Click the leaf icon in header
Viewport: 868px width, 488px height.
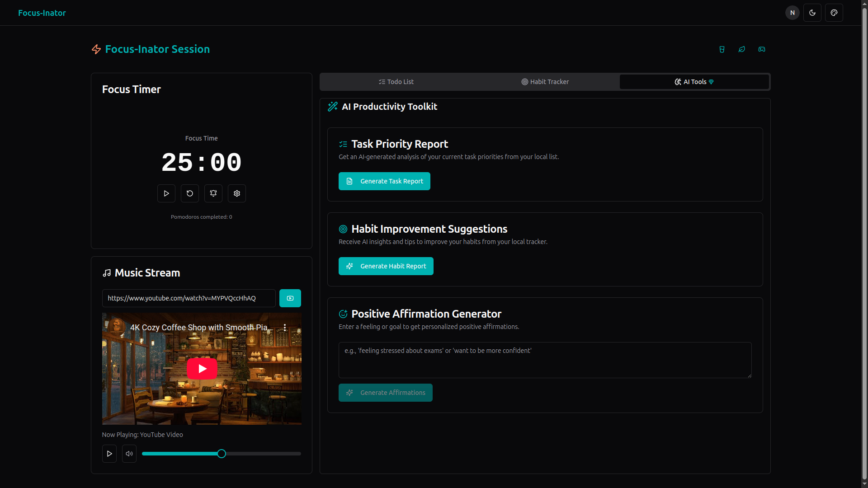741,49
